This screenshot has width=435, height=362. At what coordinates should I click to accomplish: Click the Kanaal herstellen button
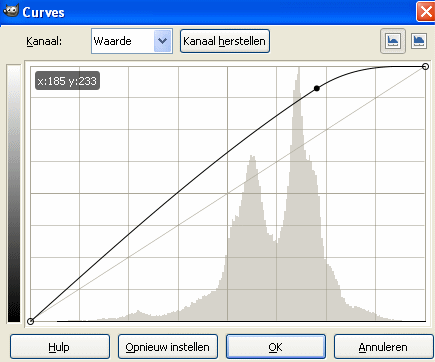point(225,41)
